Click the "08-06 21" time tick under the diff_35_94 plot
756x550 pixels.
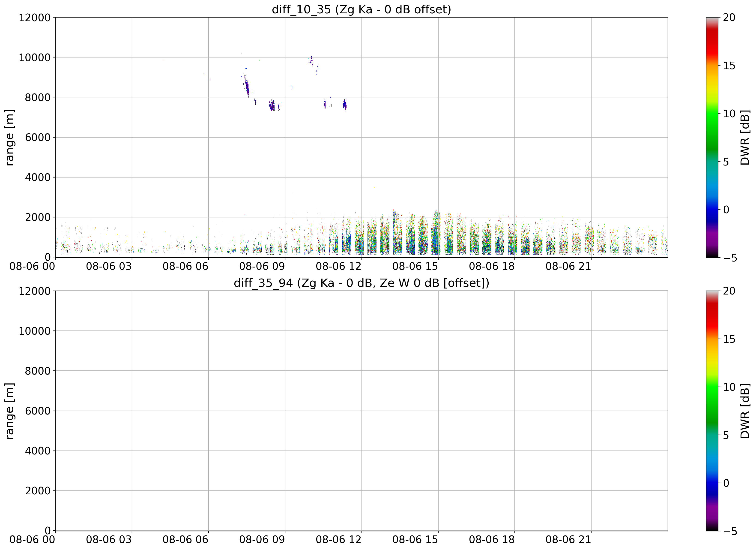tap(568, 540)
